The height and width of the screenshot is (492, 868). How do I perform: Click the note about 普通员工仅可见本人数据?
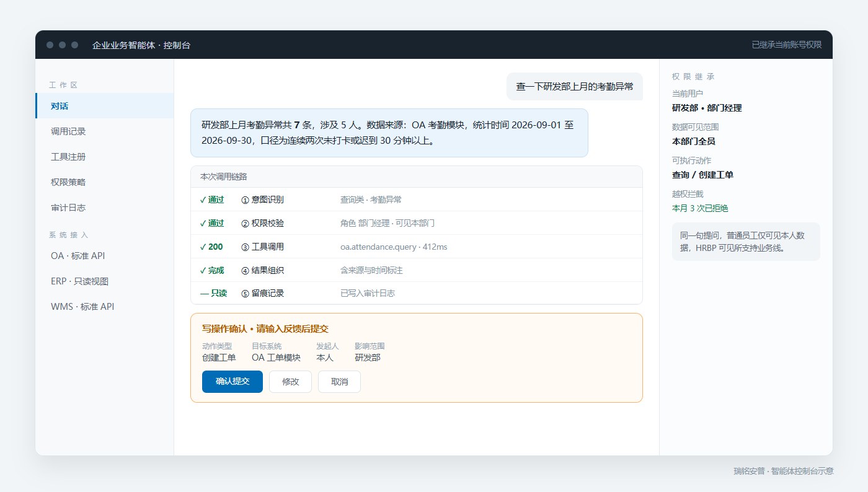click(746, 242)
